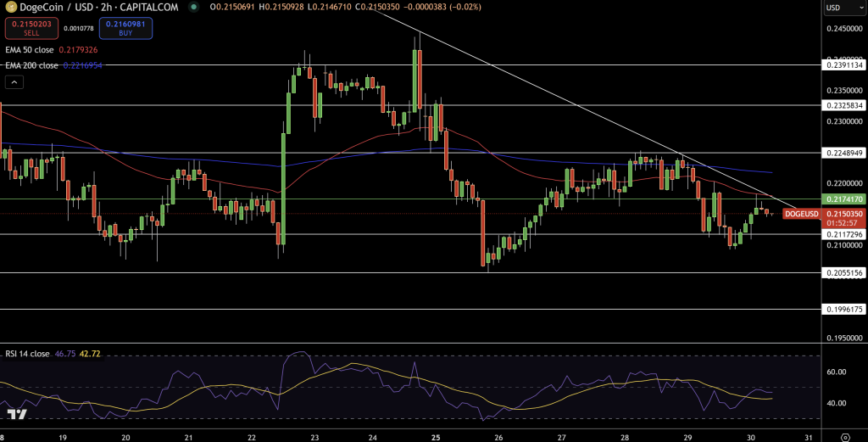
Task: Click the OHLC change value −0.02%
Action: tap(465, 7)
